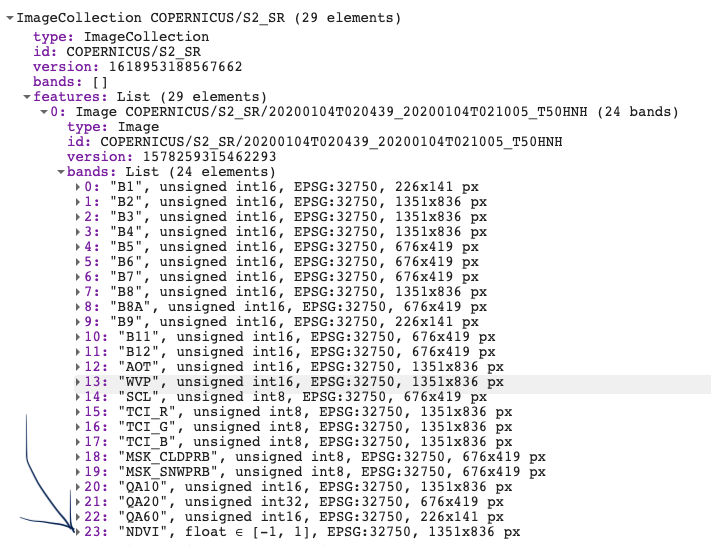Expand band 3 "B4" entry

click(78, 232)
